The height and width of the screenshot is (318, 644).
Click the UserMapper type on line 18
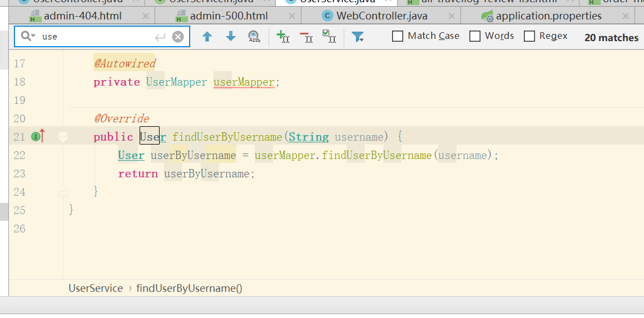point(177,82)
